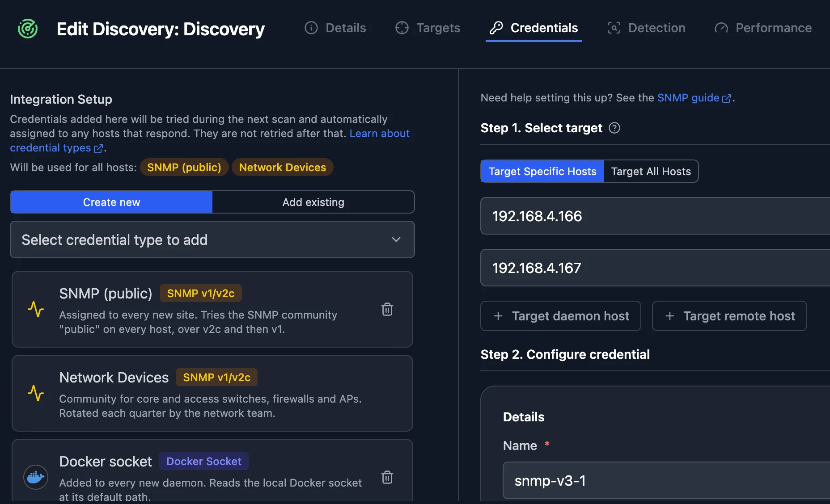Viewport: 830px width, 504px height.
Task: Choose Target All Hosts
Action: (x=651, y=172)
